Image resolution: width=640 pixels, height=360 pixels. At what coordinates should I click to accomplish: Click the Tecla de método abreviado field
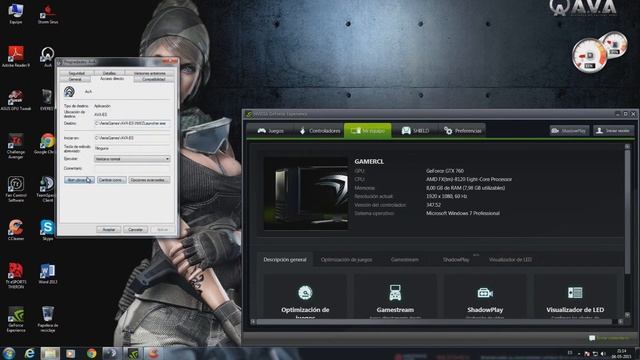click(x=132, y=149)
